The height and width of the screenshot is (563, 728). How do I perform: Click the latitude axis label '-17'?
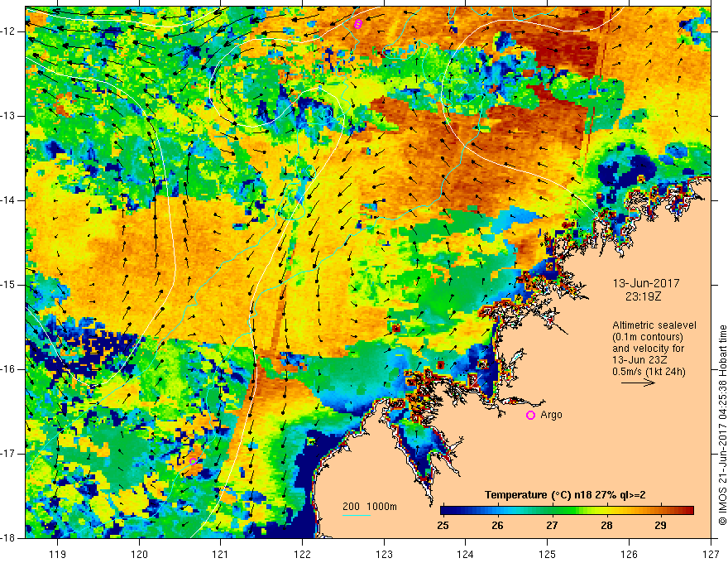pos(8,454)
